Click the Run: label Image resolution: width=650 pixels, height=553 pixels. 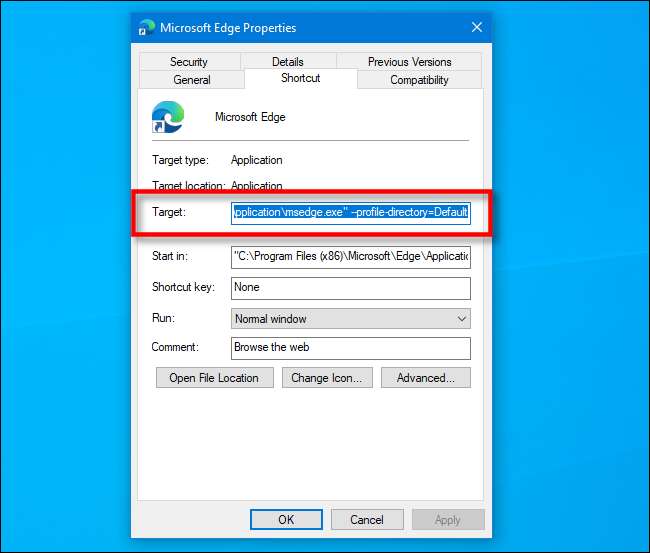point(163,318)
